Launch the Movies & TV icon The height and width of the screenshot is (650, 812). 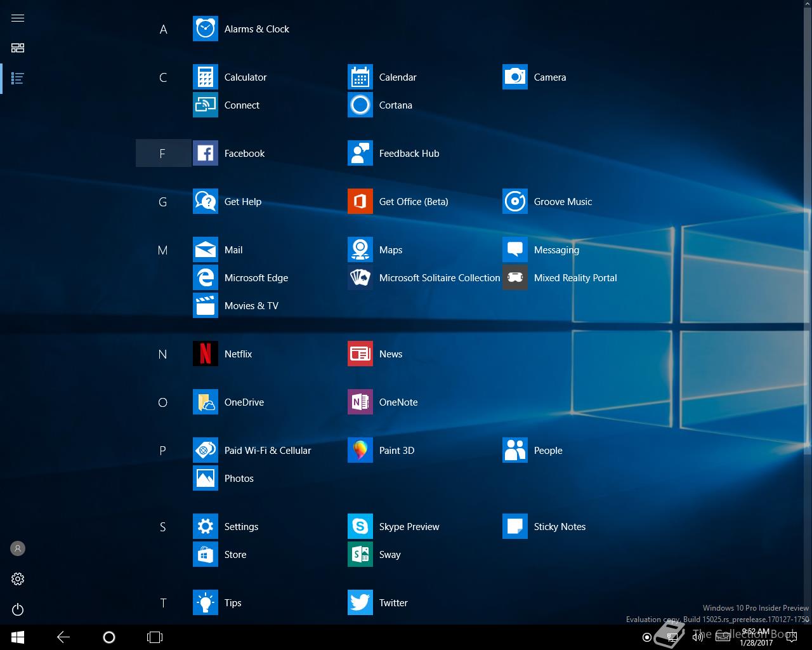[206, 306]
